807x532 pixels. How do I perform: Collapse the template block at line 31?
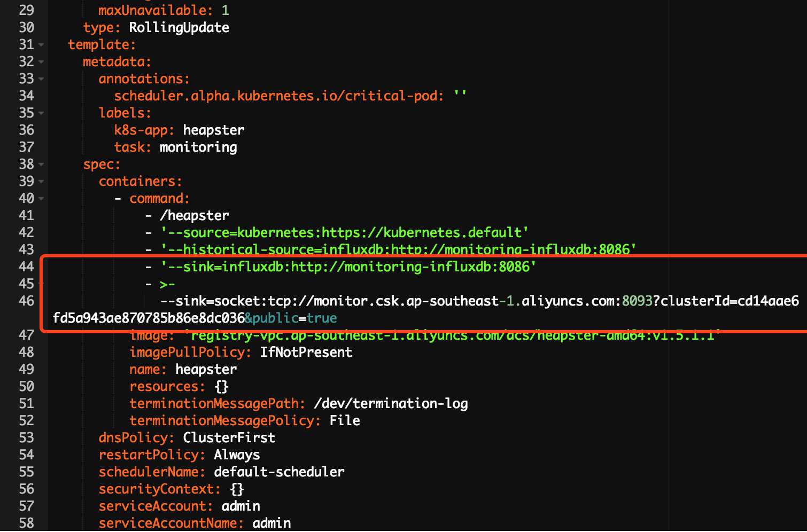point(41,45)
